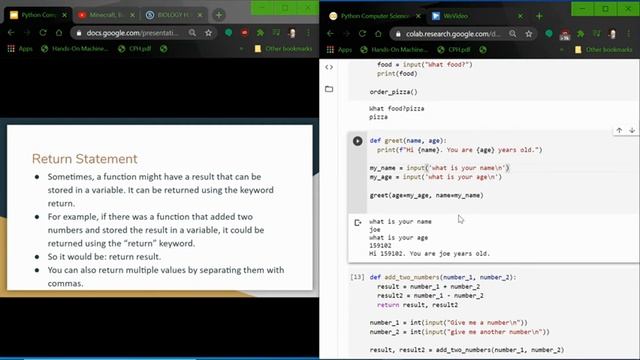Switch to the BIOLOGY tab
This screenshot has height=360, width=640.
tap(173, 15)
